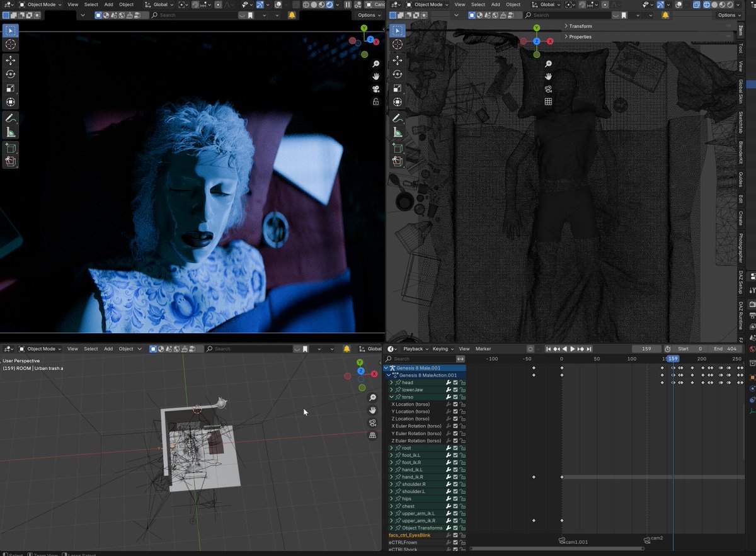
Task: Select the Select Box tool in wireframe viewport
Action: point(397,30)
